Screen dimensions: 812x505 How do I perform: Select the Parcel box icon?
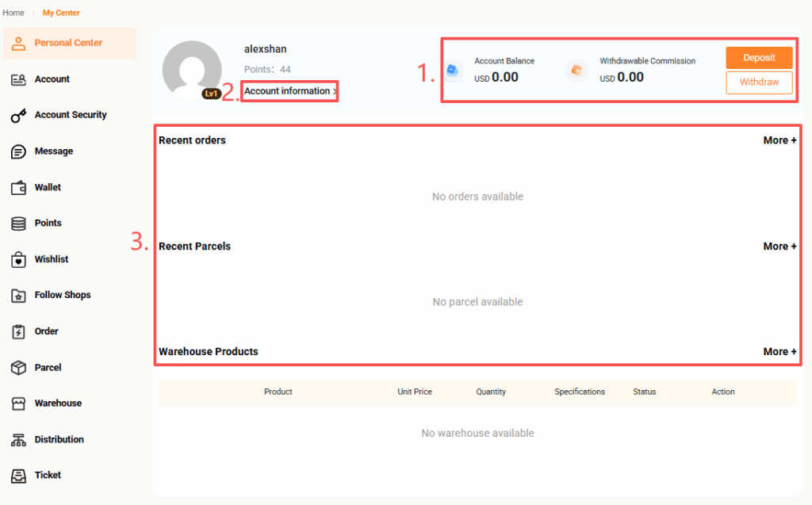pos(19,368)
